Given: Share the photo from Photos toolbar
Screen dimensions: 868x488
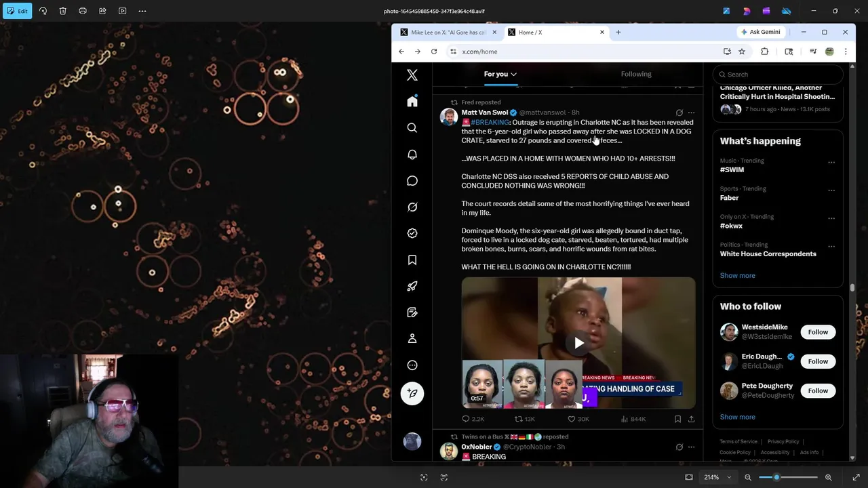Looking at the screenshot, I should (x=102, y=11).
